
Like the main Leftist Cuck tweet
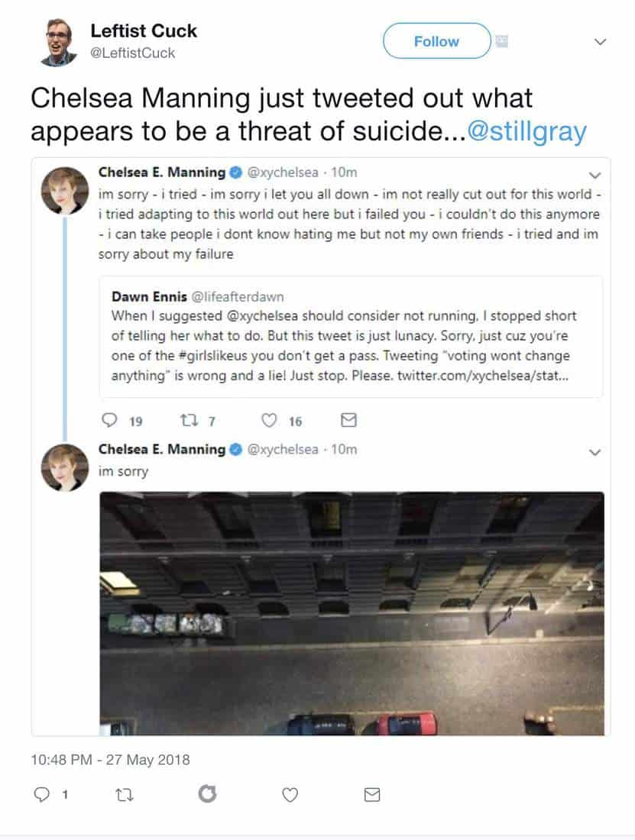click(x=290, y=795)
